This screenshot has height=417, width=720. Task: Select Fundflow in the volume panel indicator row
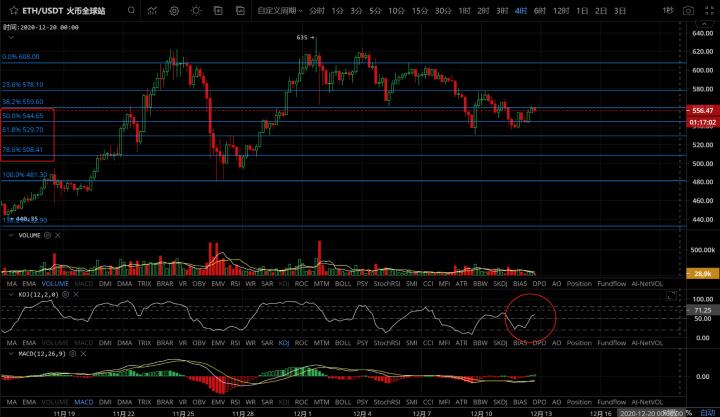click(611, 284)
